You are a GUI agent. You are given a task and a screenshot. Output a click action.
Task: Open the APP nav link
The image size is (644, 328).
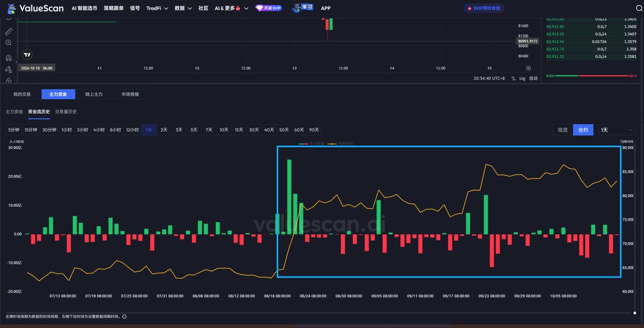click(326, 9)
